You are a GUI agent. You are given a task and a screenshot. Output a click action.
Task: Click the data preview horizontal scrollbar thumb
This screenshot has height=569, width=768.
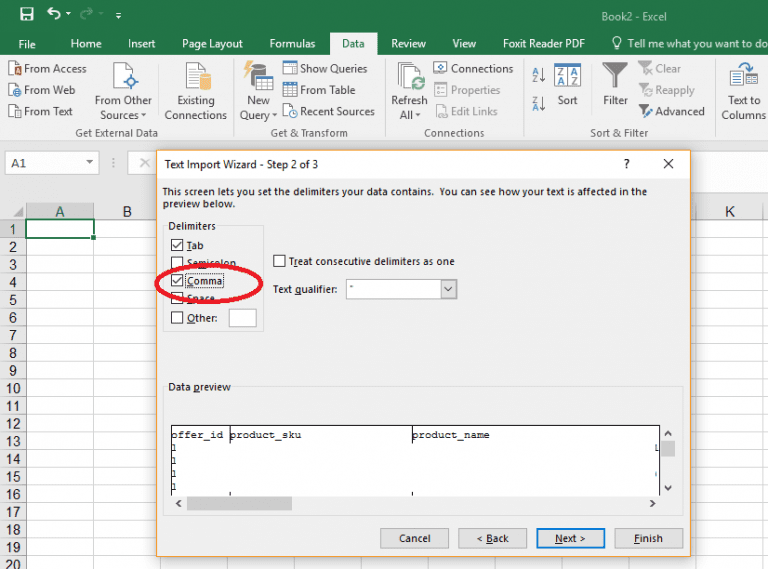click(240, 503)
